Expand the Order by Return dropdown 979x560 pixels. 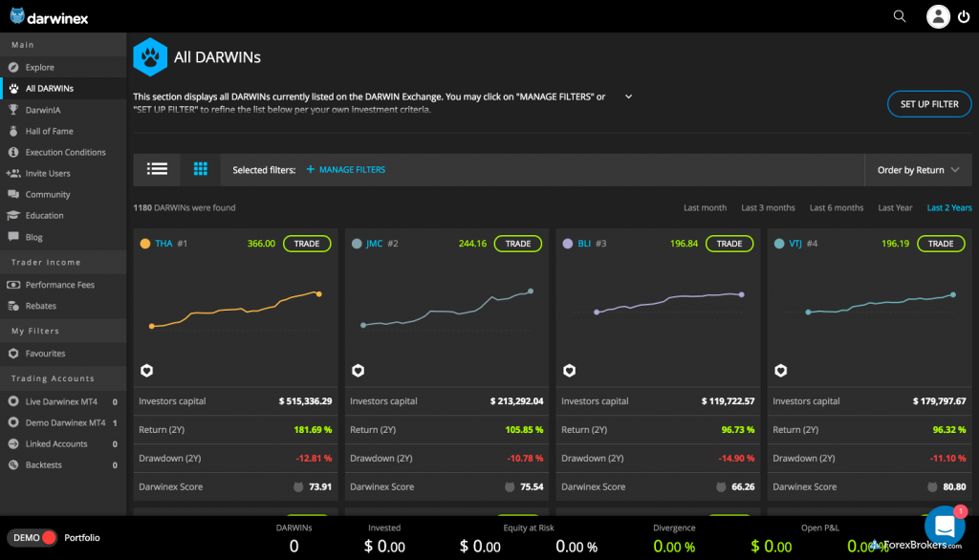pos(918,170)
